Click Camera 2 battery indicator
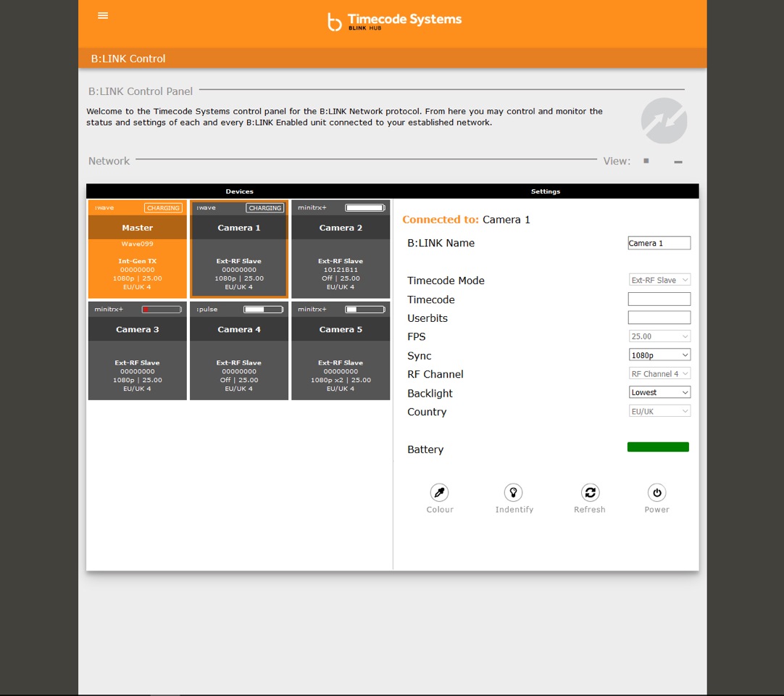Viewport: 784px width, 696px height. tap(365, 207)
